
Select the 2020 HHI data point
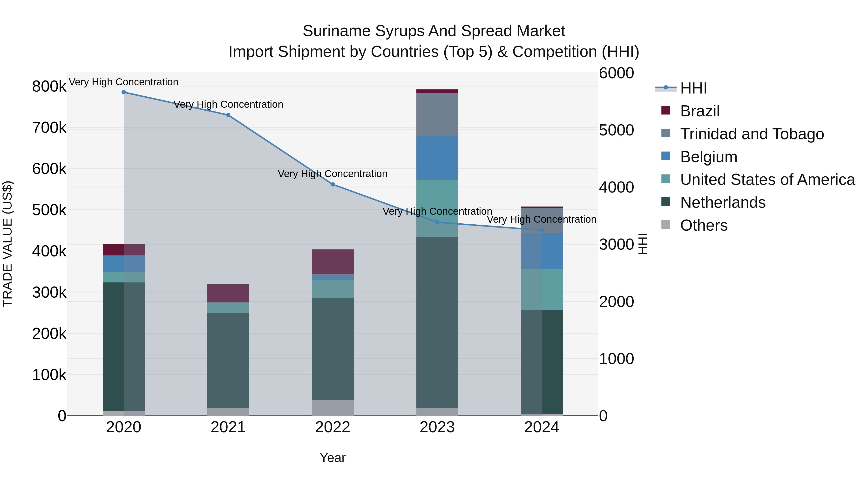pos(124,92)
